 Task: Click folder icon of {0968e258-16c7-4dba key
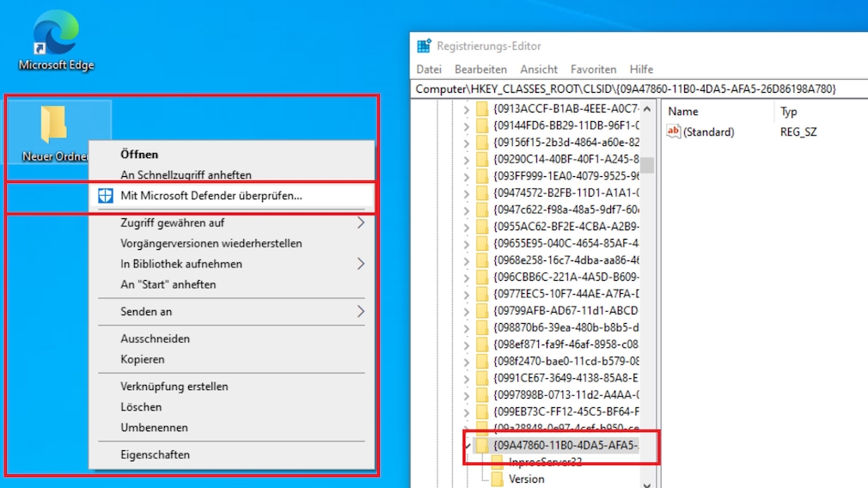(482, 260)
